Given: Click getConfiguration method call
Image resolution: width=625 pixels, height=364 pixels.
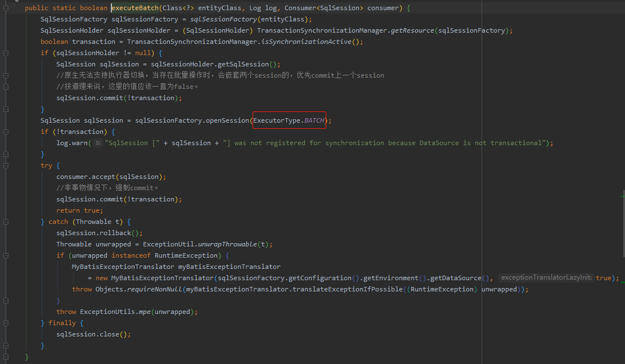Looking at the screenshot, I should [320, 278].
